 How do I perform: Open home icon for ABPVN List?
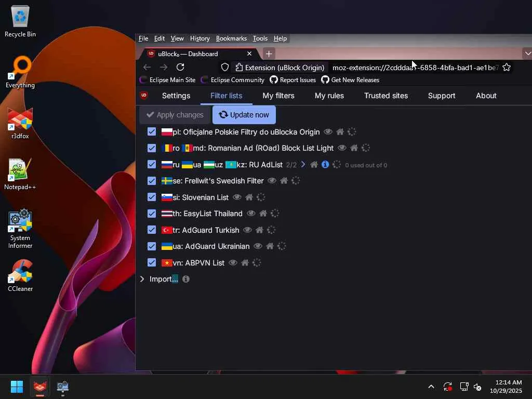click(x=245, y=262)
